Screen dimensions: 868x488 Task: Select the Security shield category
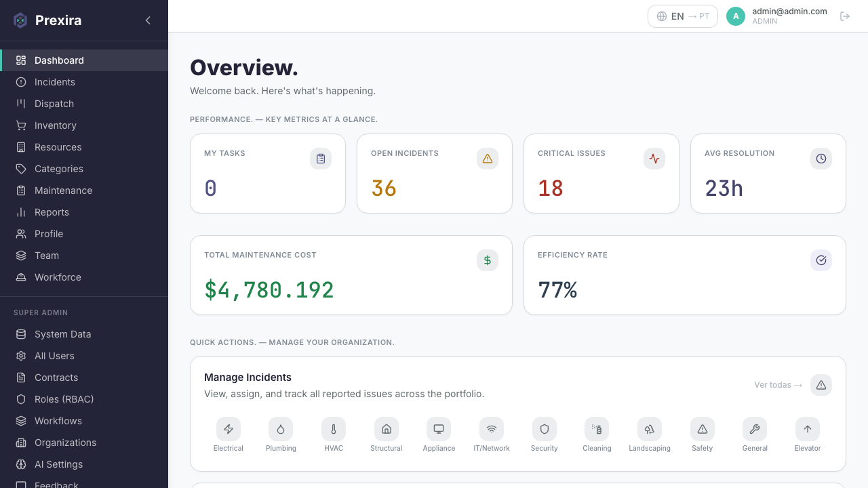coord(545,434)
